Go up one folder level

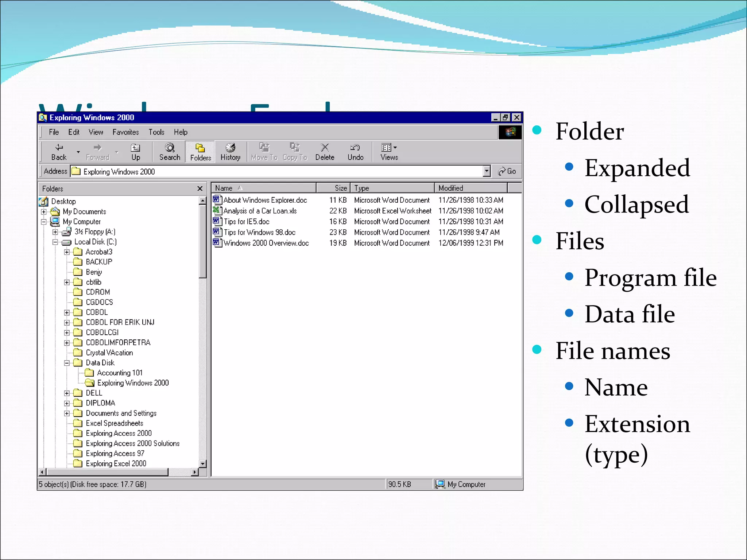136,152
